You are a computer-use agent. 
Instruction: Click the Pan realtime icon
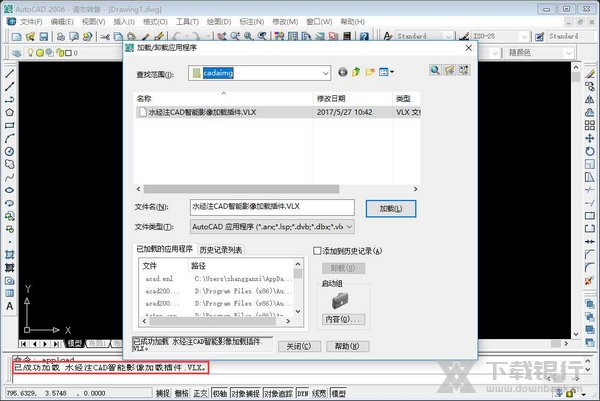pyautogui.click(x=222, y=37)
